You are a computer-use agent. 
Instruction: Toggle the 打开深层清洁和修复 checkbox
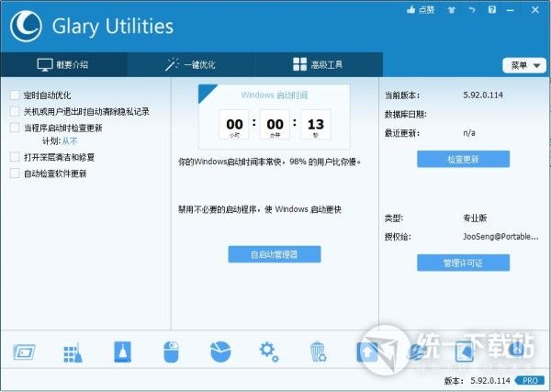coord(15,157)
